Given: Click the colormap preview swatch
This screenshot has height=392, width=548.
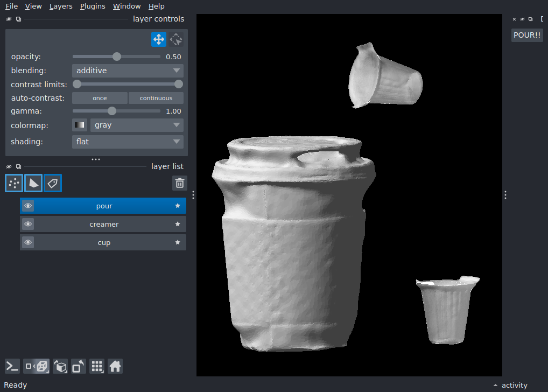Looking at the screenshot, I should tap(80, 125).
